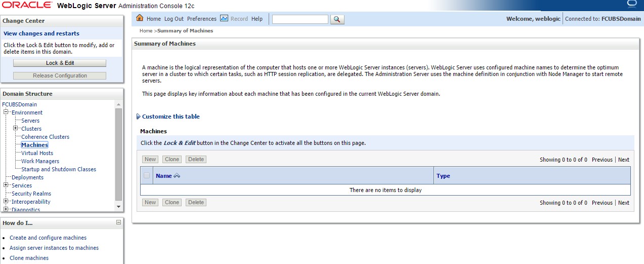Open Create and configure machines help
The height and width of the screenshot is (264, 644).
coord(48,238)
